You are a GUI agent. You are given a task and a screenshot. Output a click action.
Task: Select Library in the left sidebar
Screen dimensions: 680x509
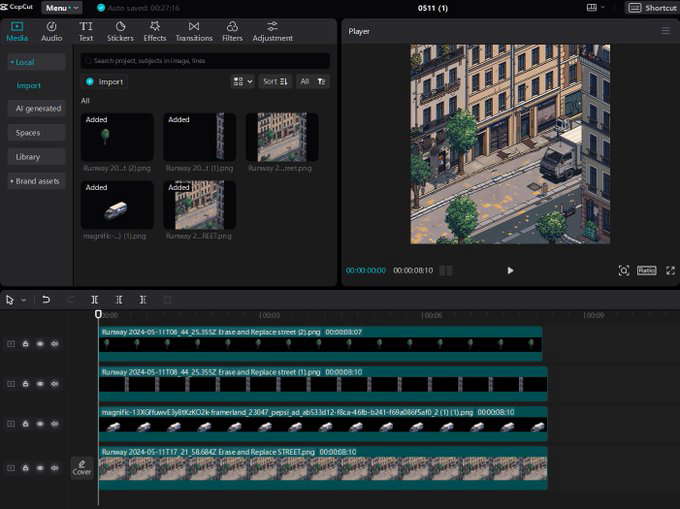(x=28, y=157)
